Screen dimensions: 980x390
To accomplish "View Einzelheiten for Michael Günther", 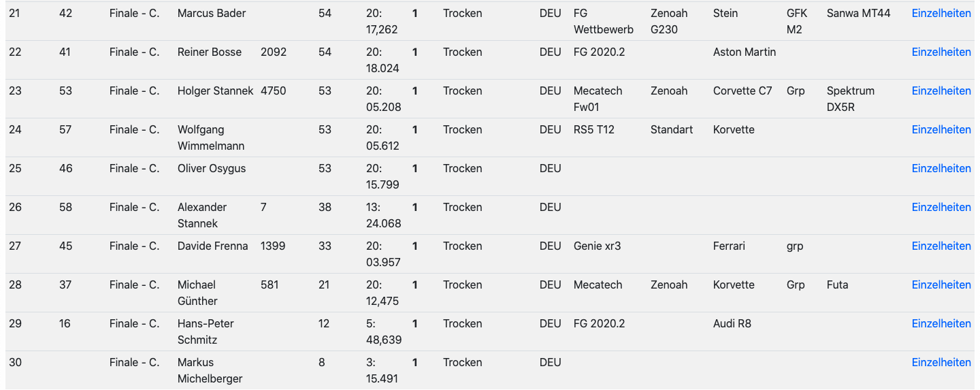I will click(941, 285).
